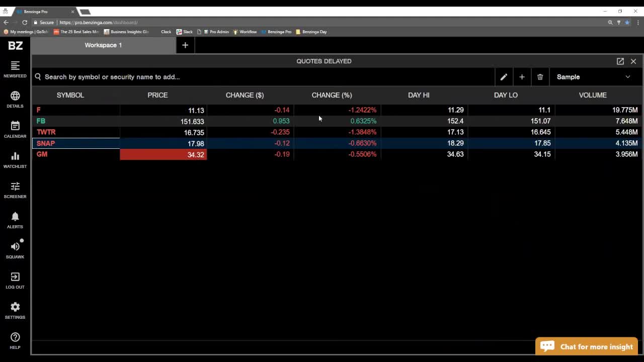Image resolution: width=644 pixels, height=362 pixels.
Task: Sort by the PRICE column header
Action: click(157, 95)
